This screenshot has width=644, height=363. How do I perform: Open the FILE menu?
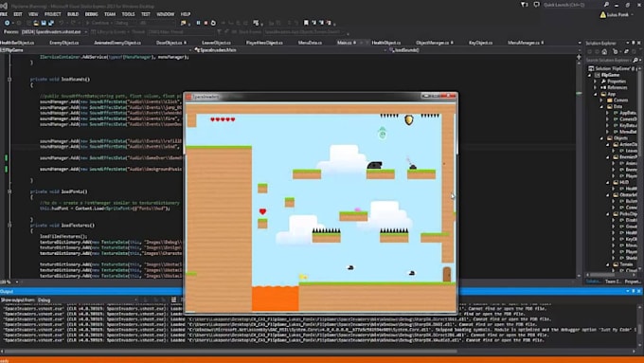pos(3,14)
